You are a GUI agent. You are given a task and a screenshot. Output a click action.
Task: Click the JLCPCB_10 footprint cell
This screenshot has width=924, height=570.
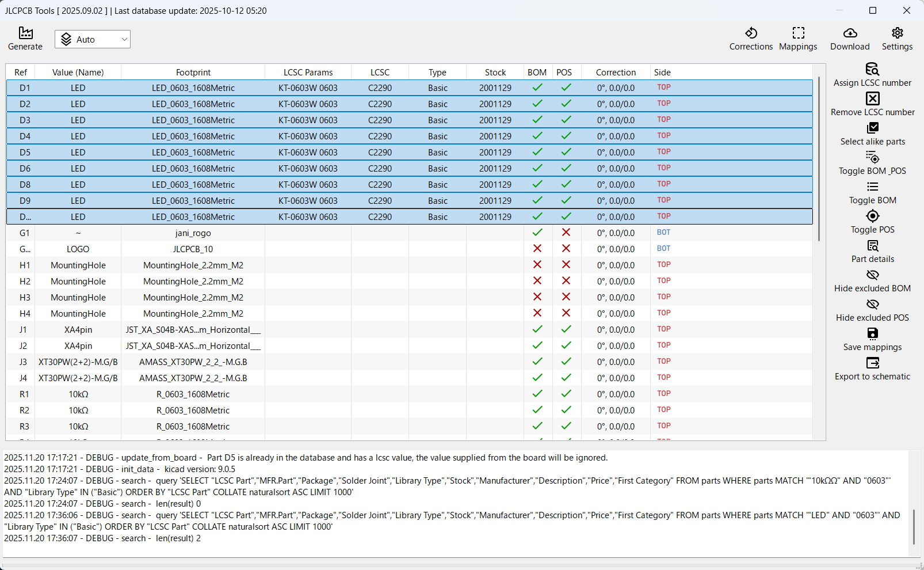click(x=193, y=249)
